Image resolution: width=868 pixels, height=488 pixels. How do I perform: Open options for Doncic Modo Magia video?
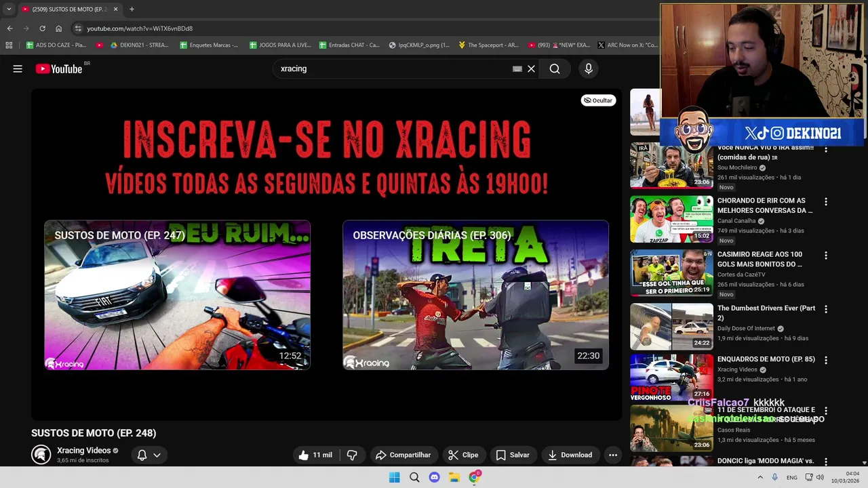coord(826,462)
